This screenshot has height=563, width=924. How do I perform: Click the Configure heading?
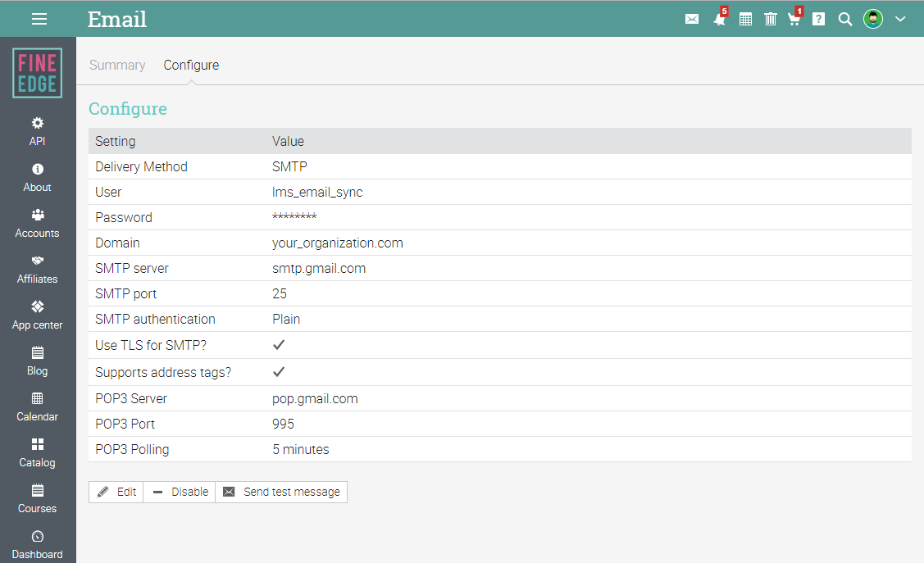pos(128,109)
